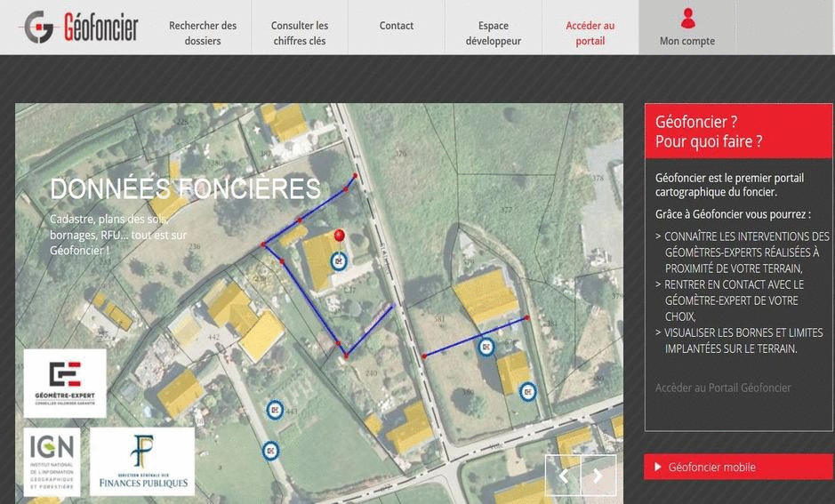Image resolution: width=835 pixels, height=504 pixels.
Task: Click the dossier marker under the red pin
Action: (339, 261)
